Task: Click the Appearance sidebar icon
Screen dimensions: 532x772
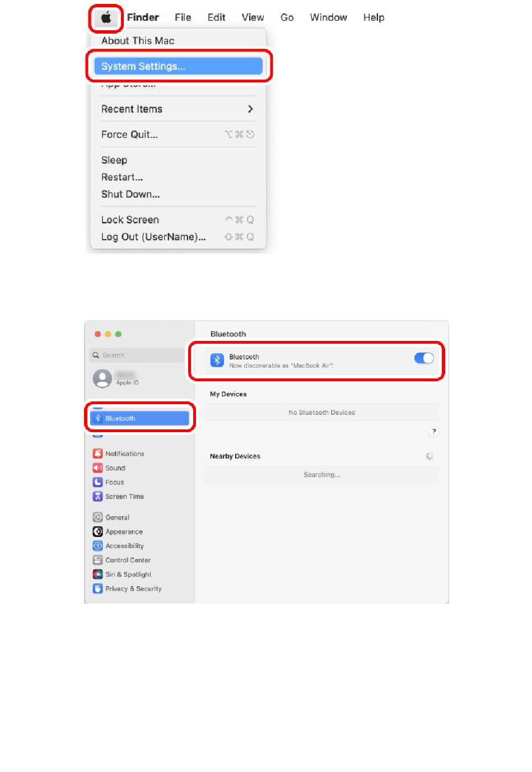Action: tap(98, 532)
